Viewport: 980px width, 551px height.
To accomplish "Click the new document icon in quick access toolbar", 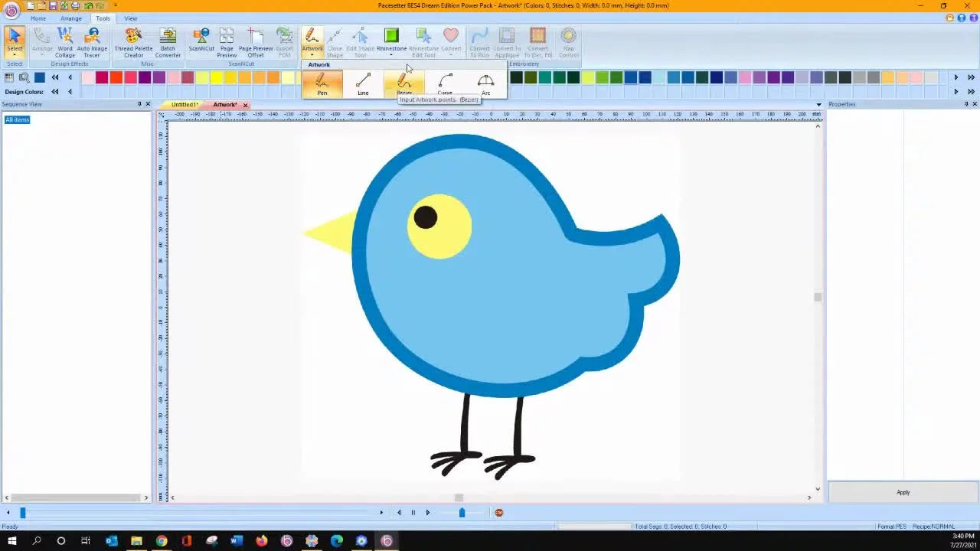I will (x=31, y=5).
